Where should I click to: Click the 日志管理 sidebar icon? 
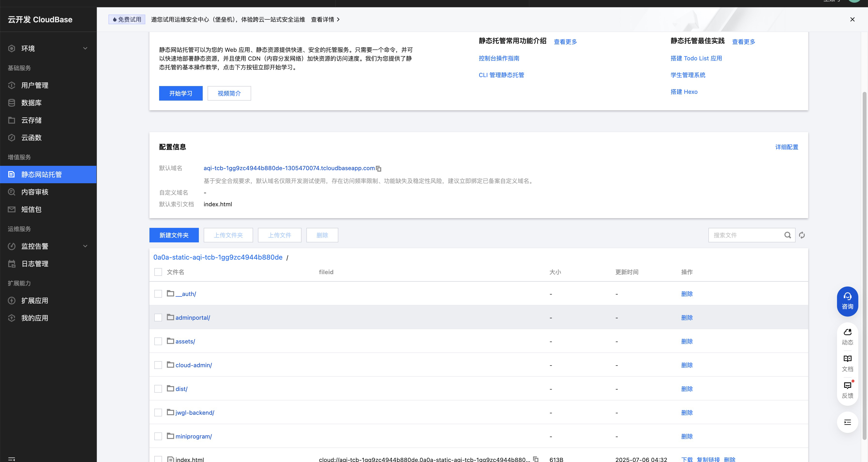click(12, 264)
